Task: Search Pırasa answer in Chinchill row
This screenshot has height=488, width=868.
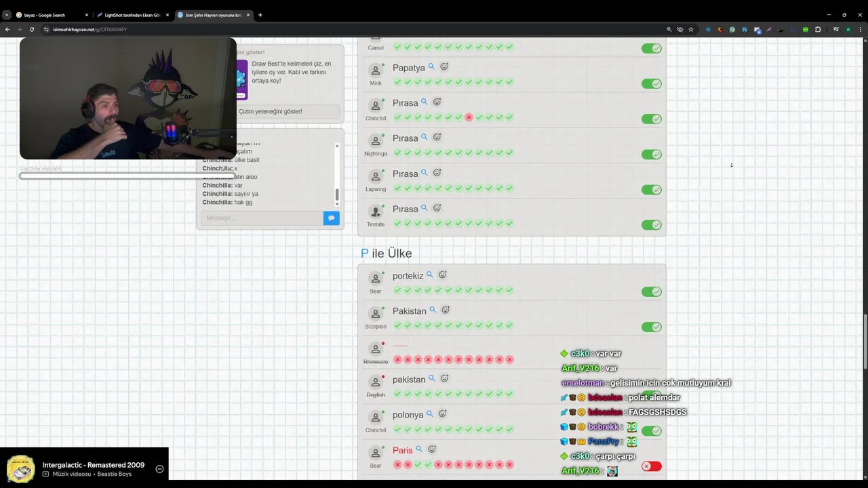Action: (425, 102)
